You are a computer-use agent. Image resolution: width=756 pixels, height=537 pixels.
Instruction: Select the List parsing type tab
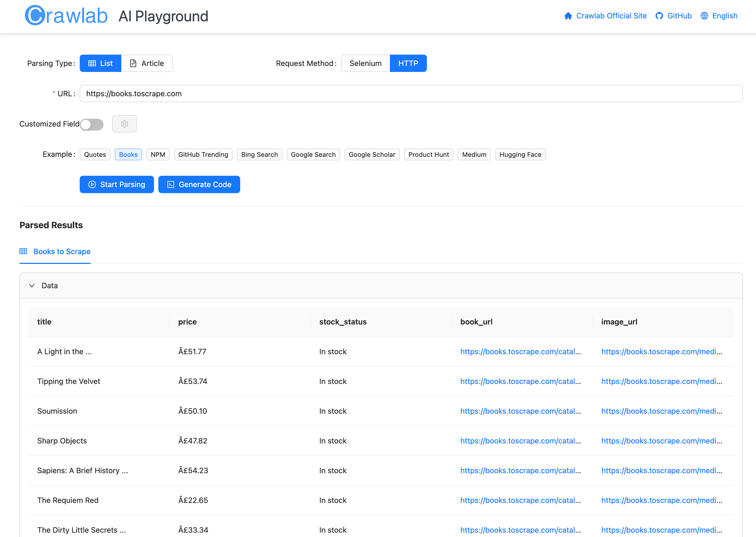tap(101, 63)
